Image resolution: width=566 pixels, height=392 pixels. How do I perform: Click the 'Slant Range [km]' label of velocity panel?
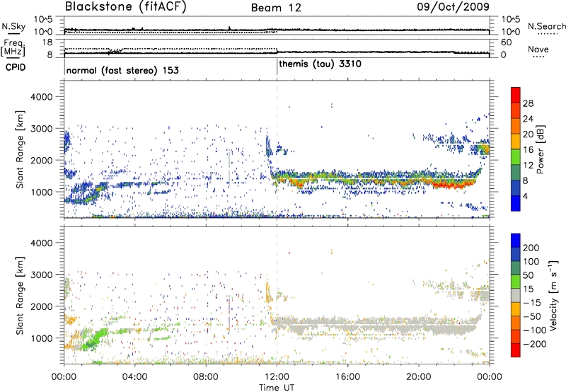[20, 296]
